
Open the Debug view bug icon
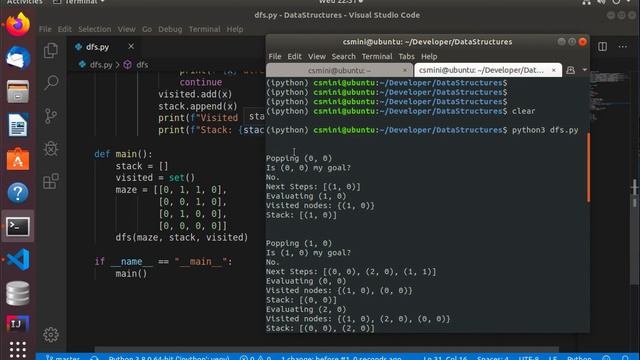pyautogui.click(x=51, y=149)
